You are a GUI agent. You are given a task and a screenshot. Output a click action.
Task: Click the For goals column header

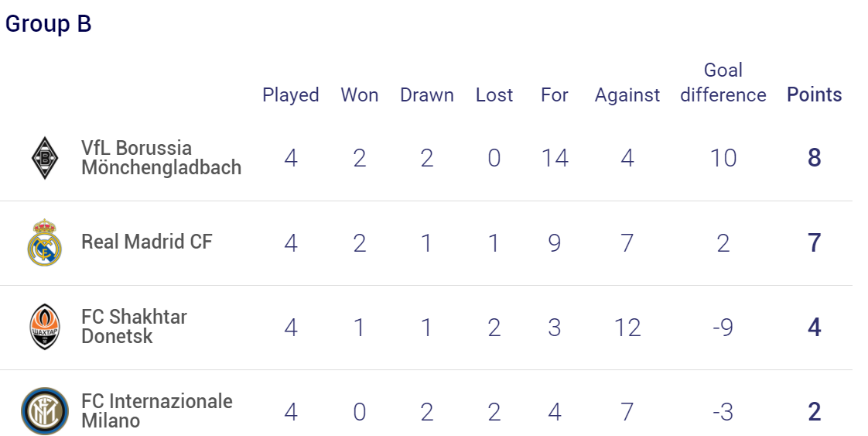click(554, 94)
